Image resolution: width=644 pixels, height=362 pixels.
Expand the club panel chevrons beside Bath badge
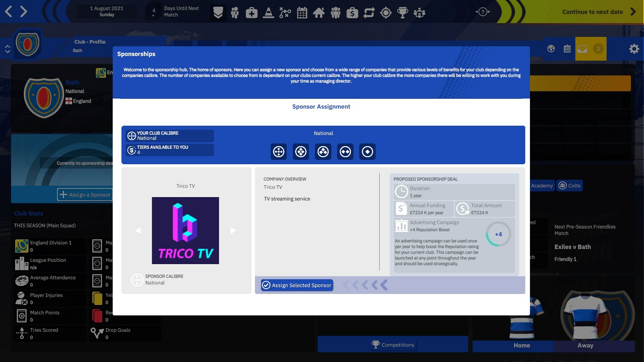tap(8, 49)
